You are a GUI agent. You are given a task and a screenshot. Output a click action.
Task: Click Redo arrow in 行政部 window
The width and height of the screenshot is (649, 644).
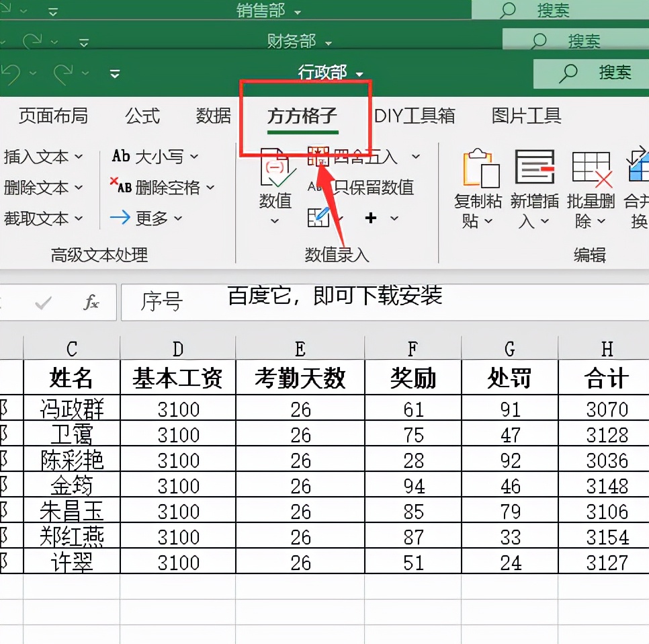63,74
